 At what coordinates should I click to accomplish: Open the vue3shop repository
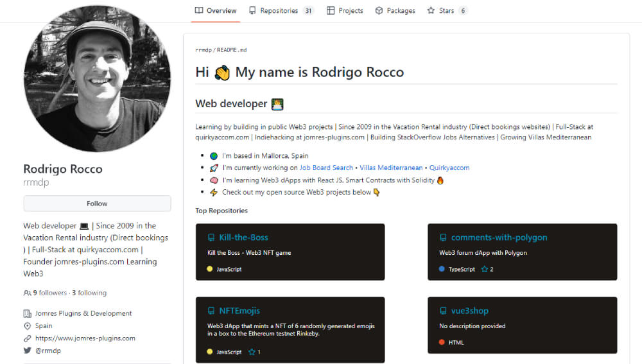click(x=470, y=311)
